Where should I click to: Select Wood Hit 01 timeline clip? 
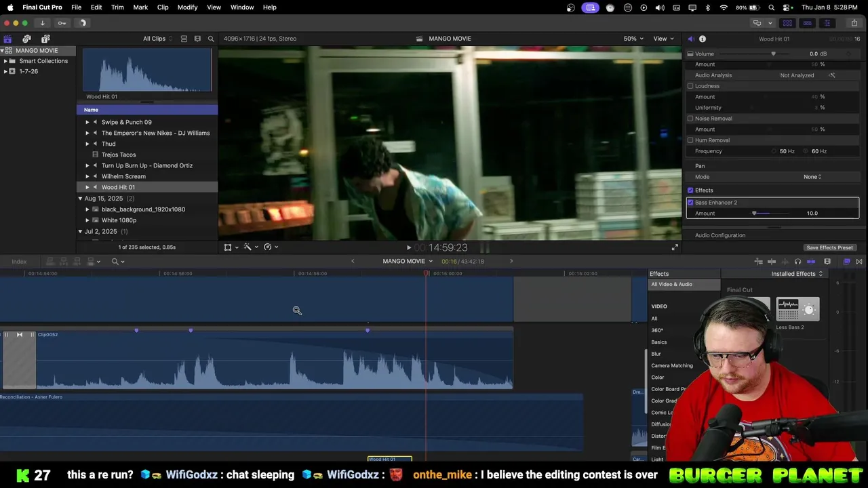tap(389, 459)
